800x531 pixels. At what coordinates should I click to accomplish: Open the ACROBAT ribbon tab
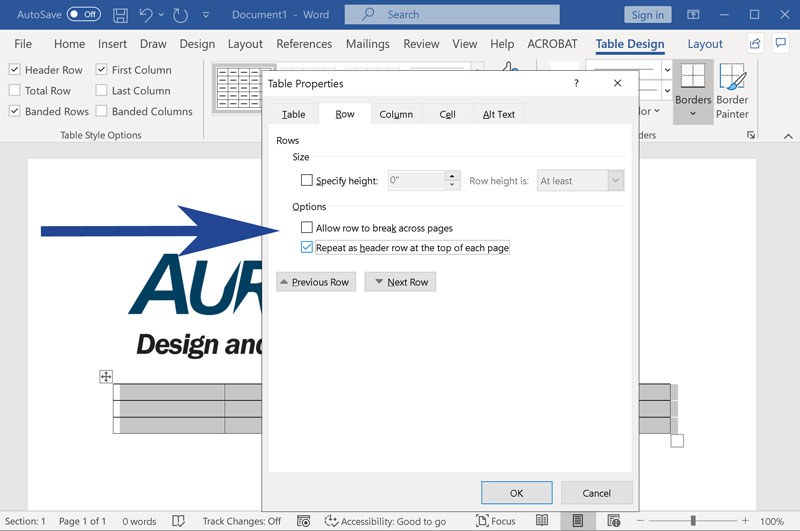(x=552, y=44)
